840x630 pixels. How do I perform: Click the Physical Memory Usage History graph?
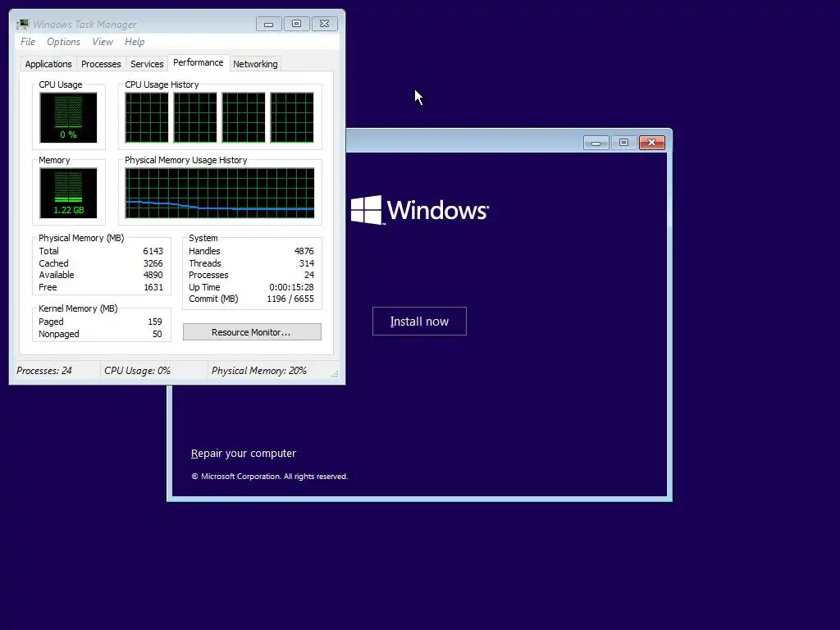pyautogui.click(x=220, y=194)
